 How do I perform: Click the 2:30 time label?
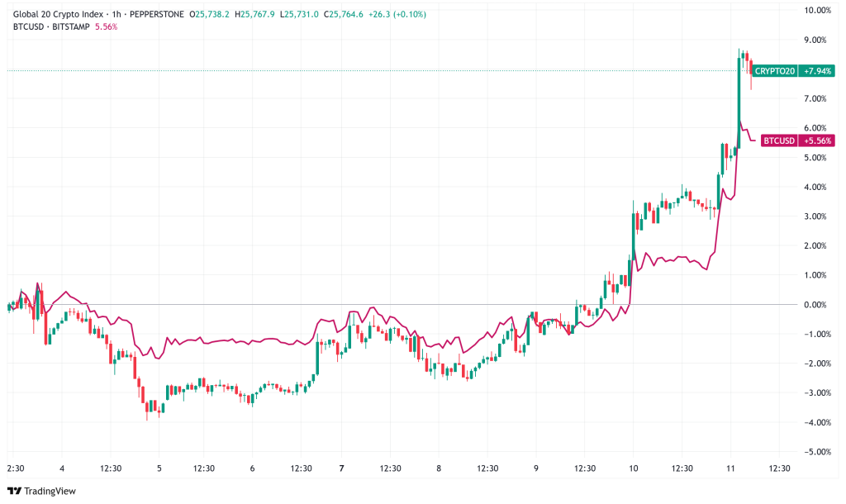click(16, 468)
